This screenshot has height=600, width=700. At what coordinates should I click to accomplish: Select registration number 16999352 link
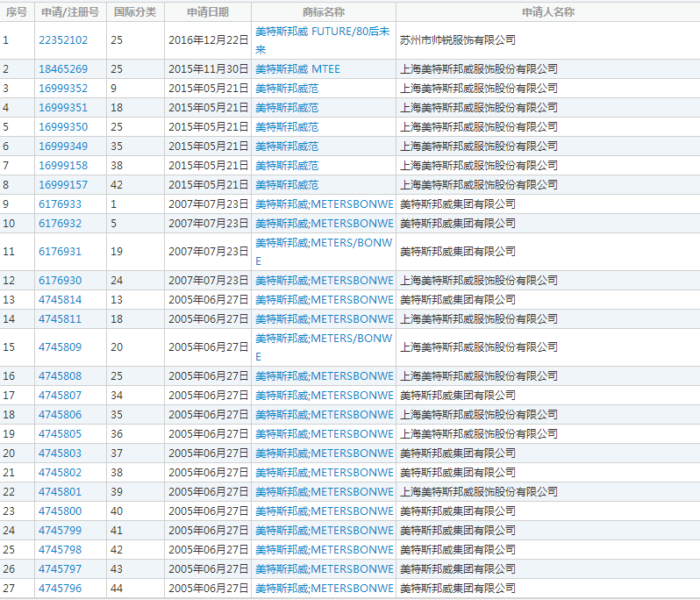click(63, 89)
